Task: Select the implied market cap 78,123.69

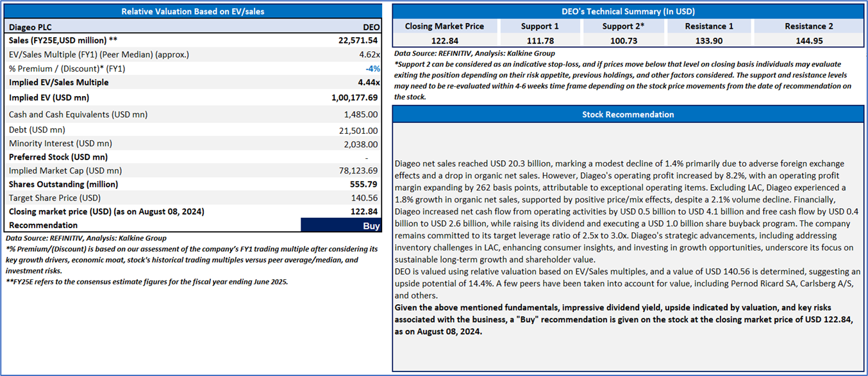Action: coord(359,171)
